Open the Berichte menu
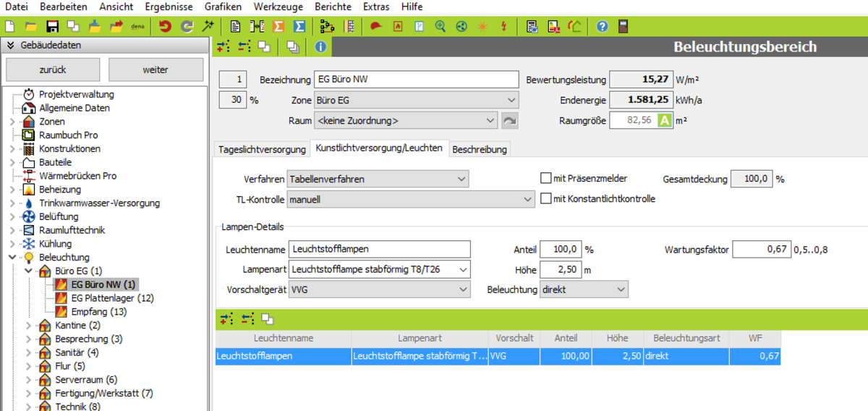 [333, 7]
